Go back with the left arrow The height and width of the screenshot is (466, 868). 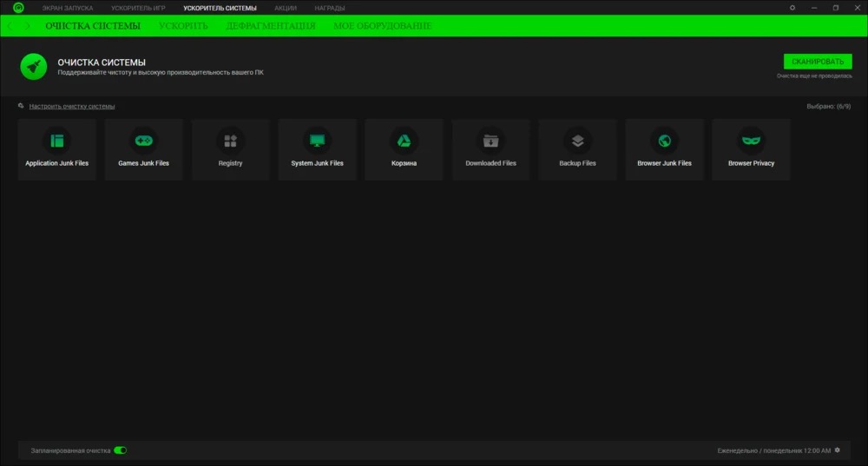(10, 26)
